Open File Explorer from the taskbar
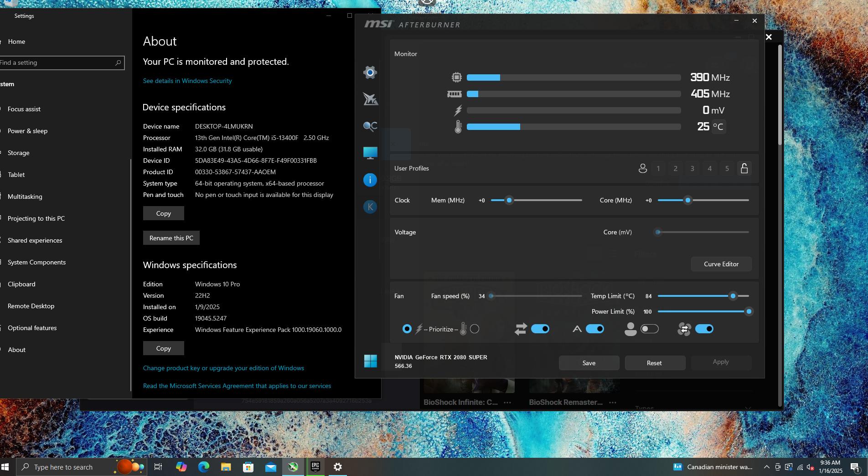 coord(226,467)
